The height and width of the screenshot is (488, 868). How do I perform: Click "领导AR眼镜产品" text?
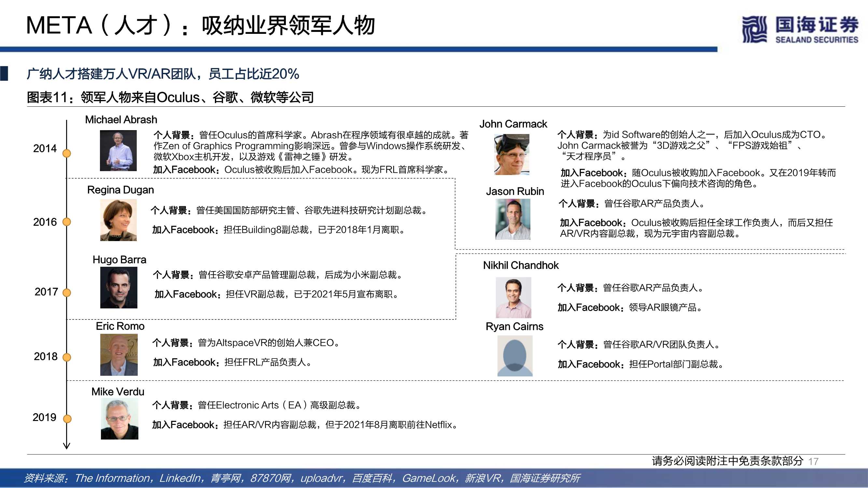[x=663, y=307]
